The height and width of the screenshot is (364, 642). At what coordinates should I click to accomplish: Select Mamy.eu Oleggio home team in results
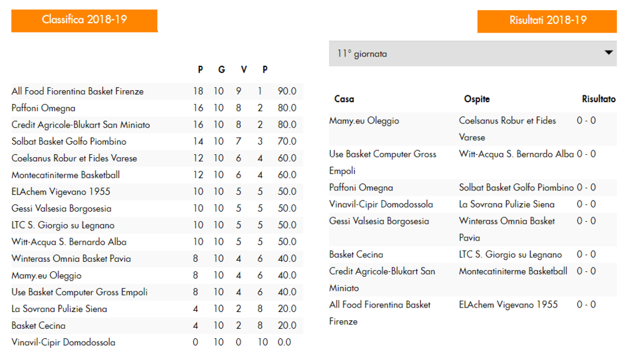364,121
